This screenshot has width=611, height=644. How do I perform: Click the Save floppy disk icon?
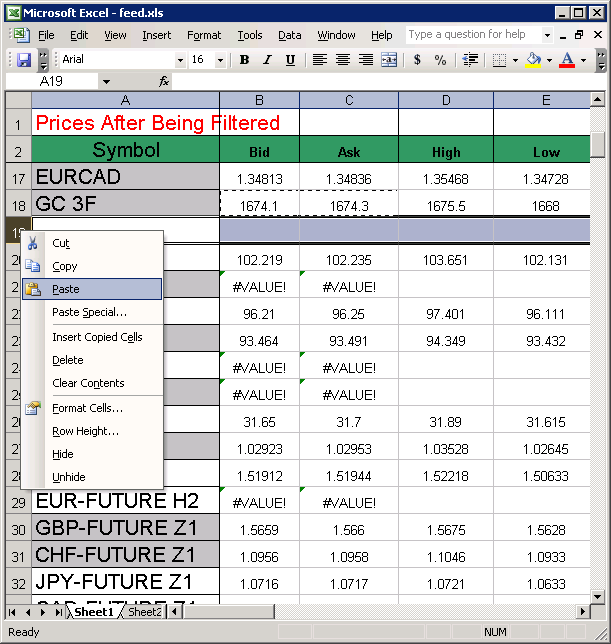pos(24,60)
